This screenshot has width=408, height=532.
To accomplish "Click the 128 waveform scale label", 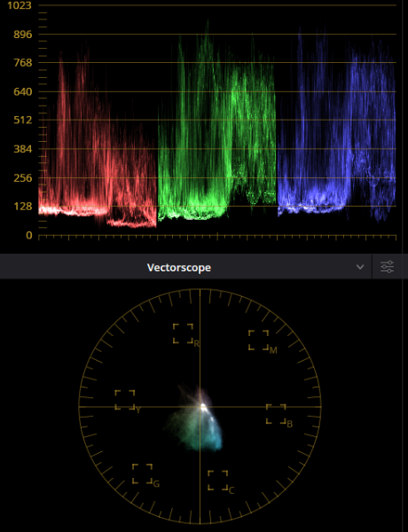I will point(23,207).
